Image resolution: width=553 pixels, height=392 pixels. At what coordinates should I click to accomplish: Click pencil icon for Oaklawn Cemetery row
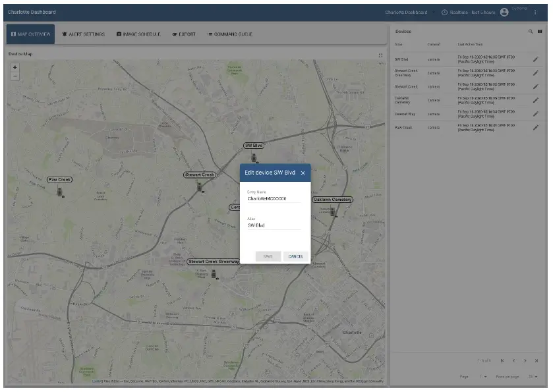tap(535, 100)
